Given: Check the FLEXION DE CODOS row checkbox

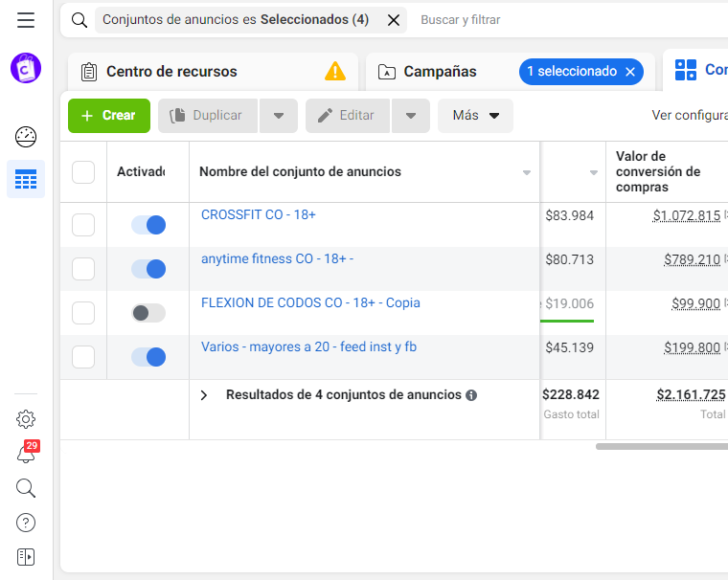Looking at the screenshot, I should point(83,313).
